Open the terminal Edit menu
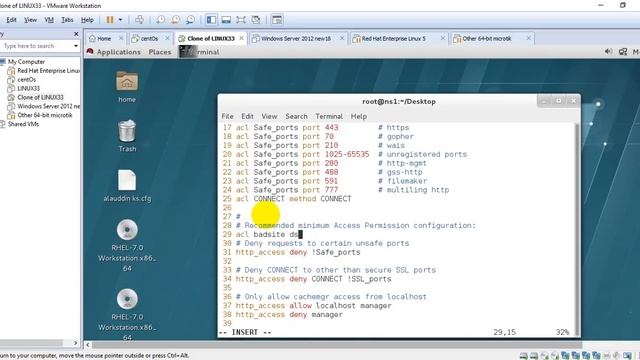 (x=247, y=116)
